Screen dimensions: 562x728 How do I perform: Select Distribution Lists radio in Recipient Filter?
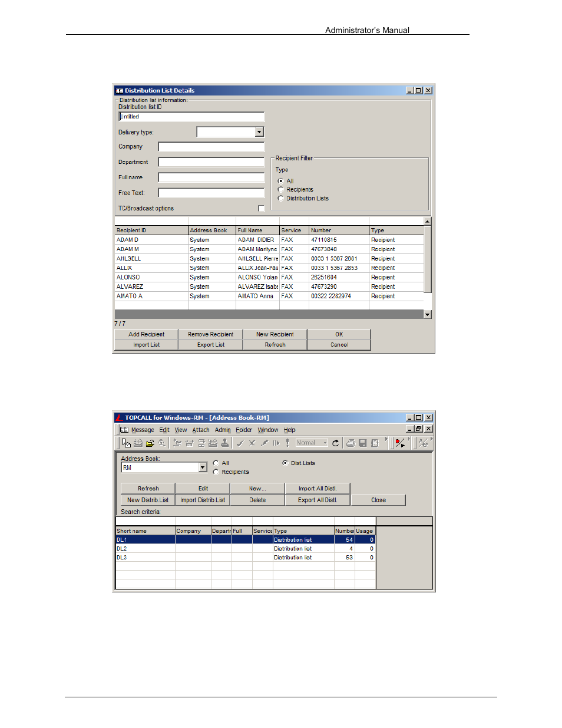280,199
